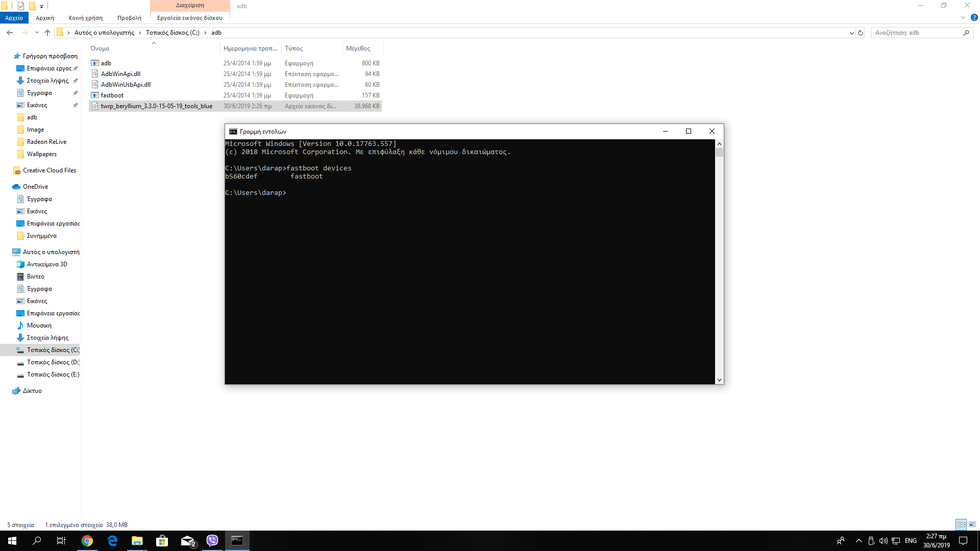Switch to the Προβολή ribbon tab

click(x=129, y=18)
